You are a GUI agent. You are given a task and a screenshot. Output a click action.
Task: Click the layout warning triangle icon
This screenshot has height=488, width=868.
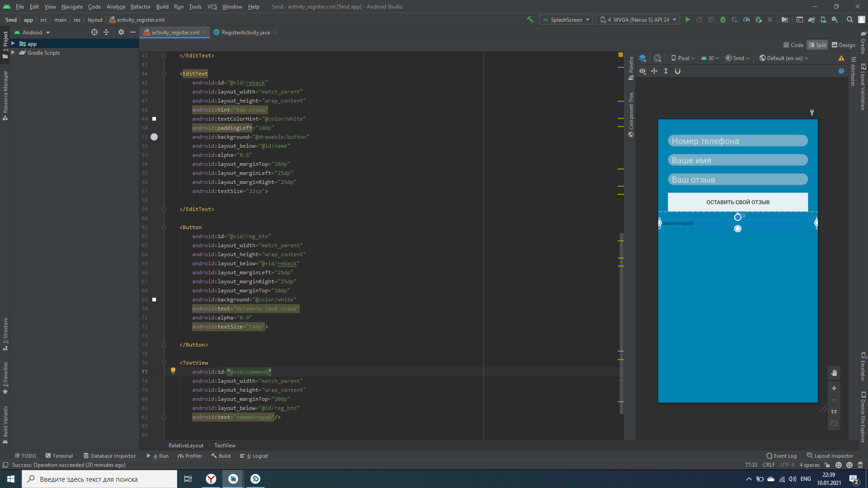(841, 58)
